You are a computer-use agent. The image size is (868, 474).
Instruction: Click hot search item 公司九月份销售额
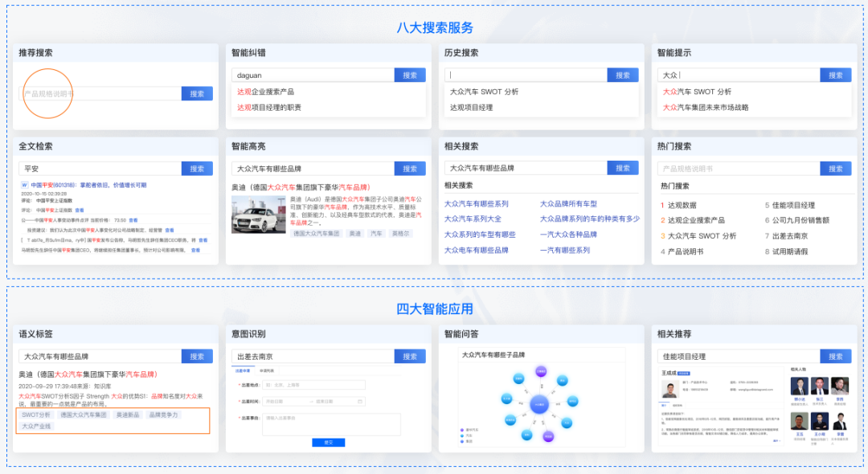tap(800, 220)
